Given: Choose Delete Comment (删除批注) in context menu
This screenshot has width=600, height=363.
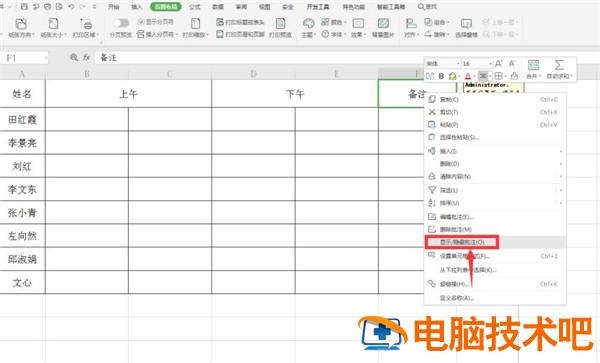Looking at the screenshot, I should pyautogui.click(x=495, y=229).
